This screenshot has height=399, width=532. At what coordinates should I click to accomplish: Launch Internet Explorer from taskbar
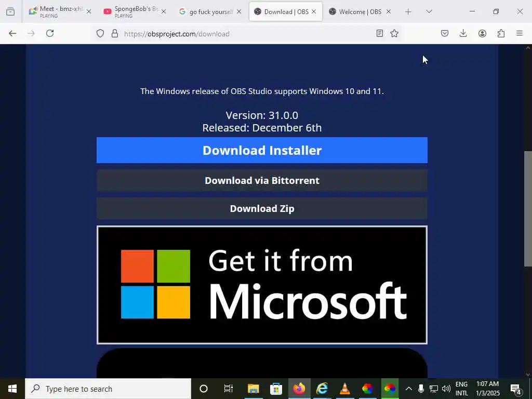pos(322,389)
